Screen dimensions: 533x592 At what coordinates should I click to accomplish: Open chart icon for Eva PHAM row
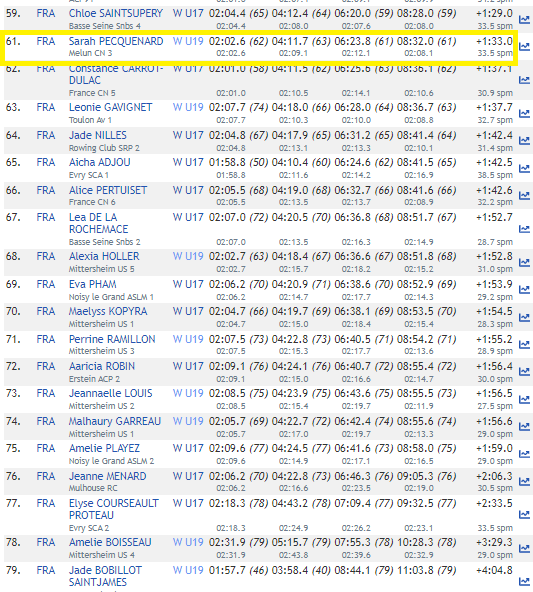pyautogui.click(x=524, y=290)
